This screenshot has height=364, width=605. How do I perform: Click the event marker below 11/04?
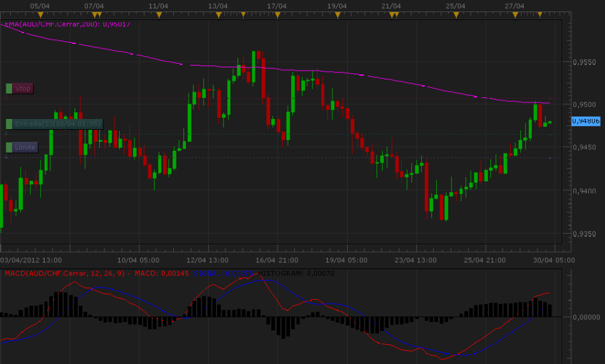(x=159, y=13)
